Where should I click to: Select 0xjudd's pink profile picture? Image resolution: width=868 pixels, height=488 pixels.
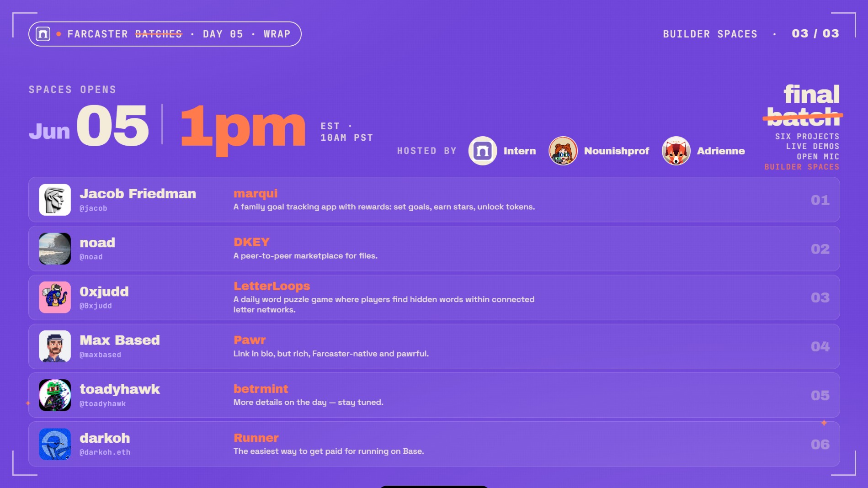[x=55, y=297]
